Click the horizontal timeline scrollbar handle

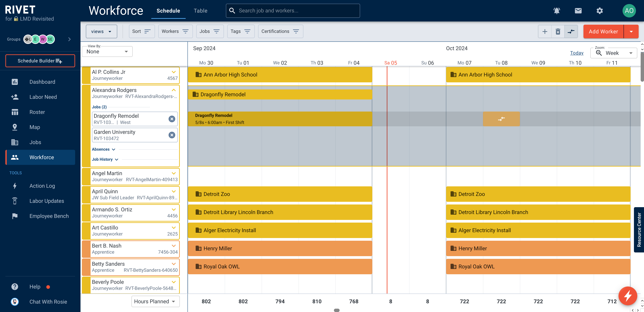click(x=336, y=310)
